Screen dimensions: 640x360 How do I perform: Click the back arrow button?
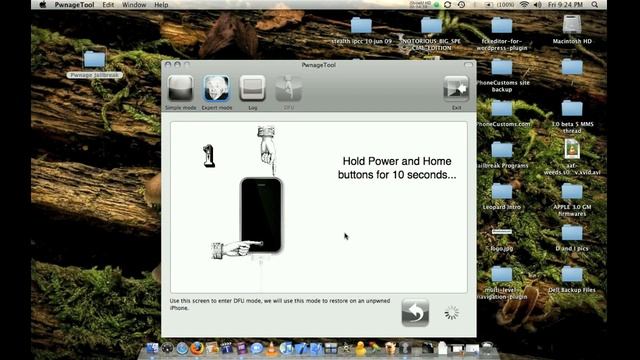point(415,313)
